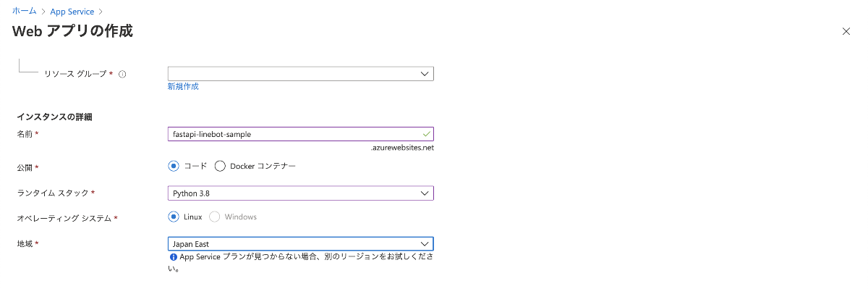
Task: Close the Web アプリの作成 pane
Action: coord(847,31)
